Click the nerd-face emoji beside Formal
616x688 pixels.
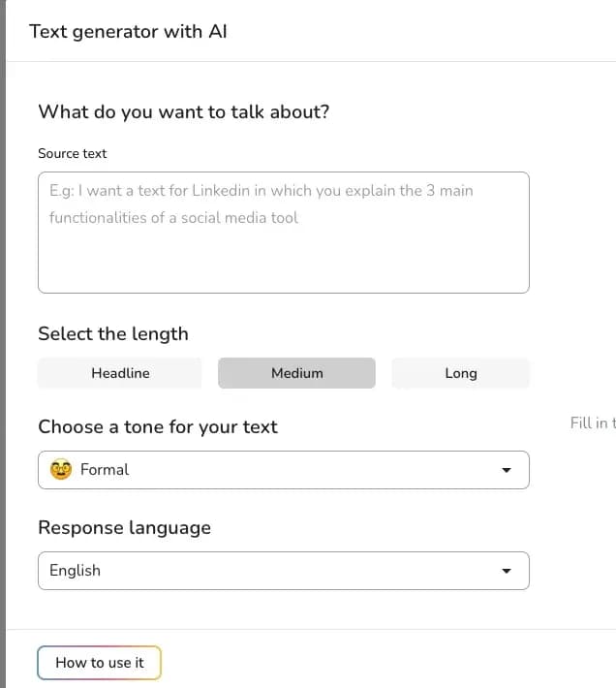pos(61,470)
